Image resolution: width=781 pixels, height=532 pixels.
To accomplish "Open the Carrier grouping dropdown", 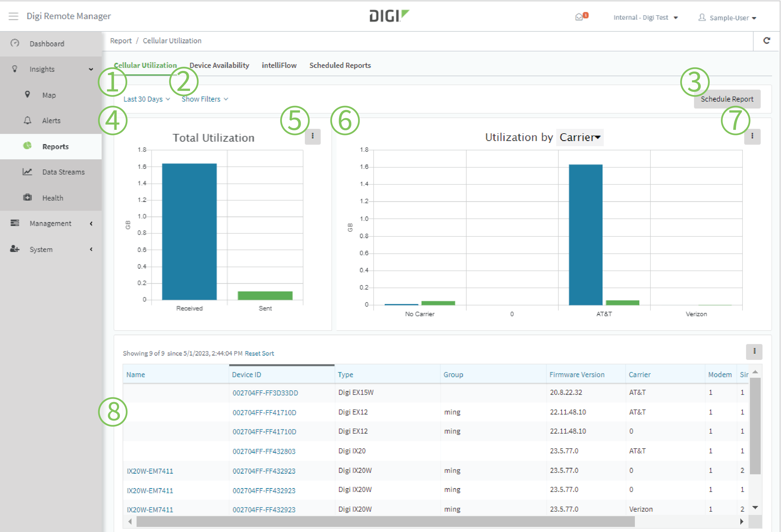I will pos(580,137).
